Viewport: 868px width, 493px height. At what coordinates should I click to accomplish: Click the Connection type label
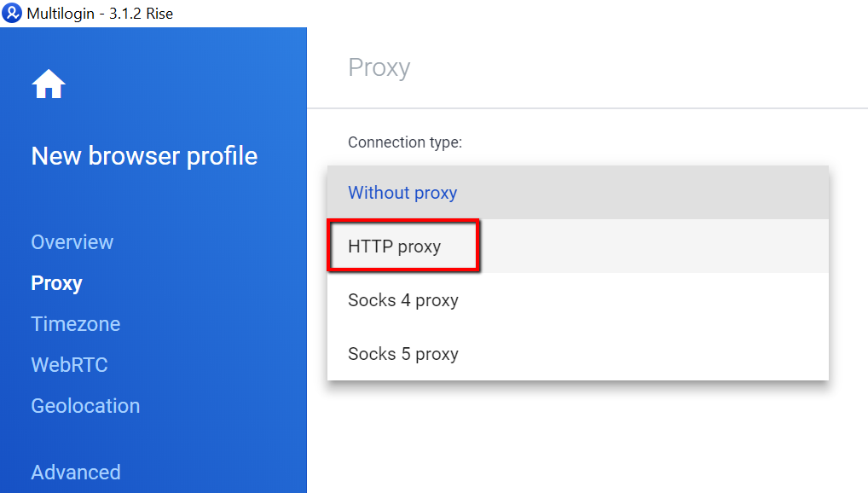click(x=405, y=142)
